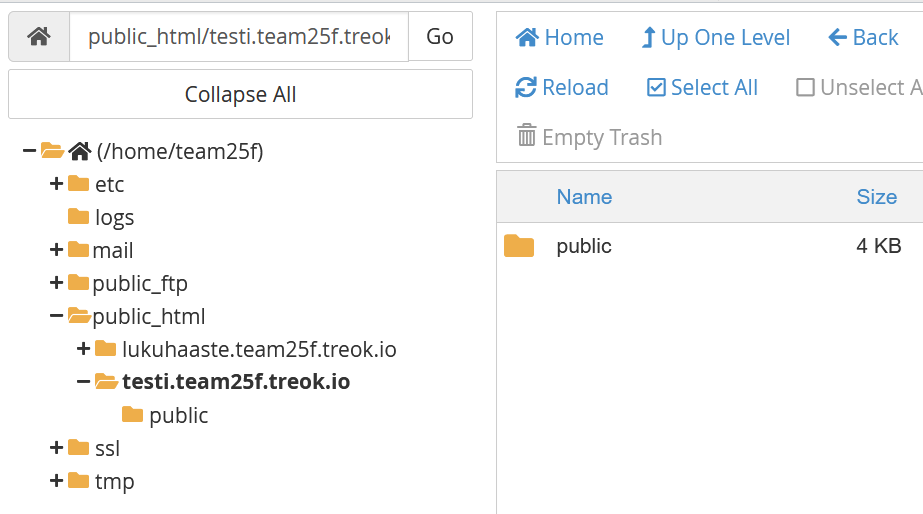
Task: Collapse the public_html folder
Action: tap(57, 317)
